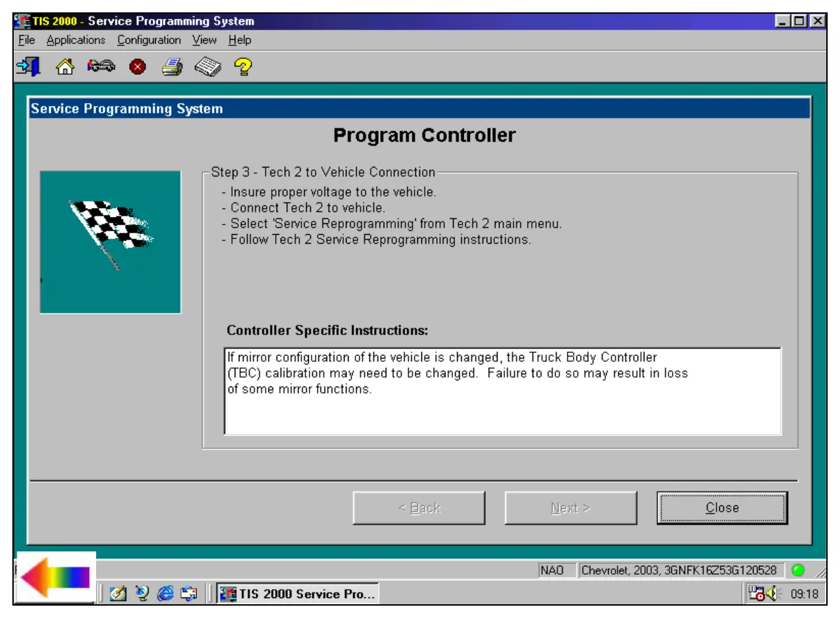Click inside Controller Specific Instructions text box
Image resolution: width=840 pixels, height=618 pixels.
(502, 391)
